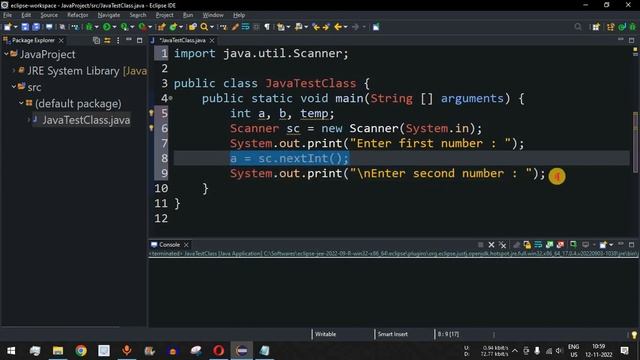Toggle Link with Editor in Package Explorer
This screenshot has height=360, width=640.
click(107, 40)
